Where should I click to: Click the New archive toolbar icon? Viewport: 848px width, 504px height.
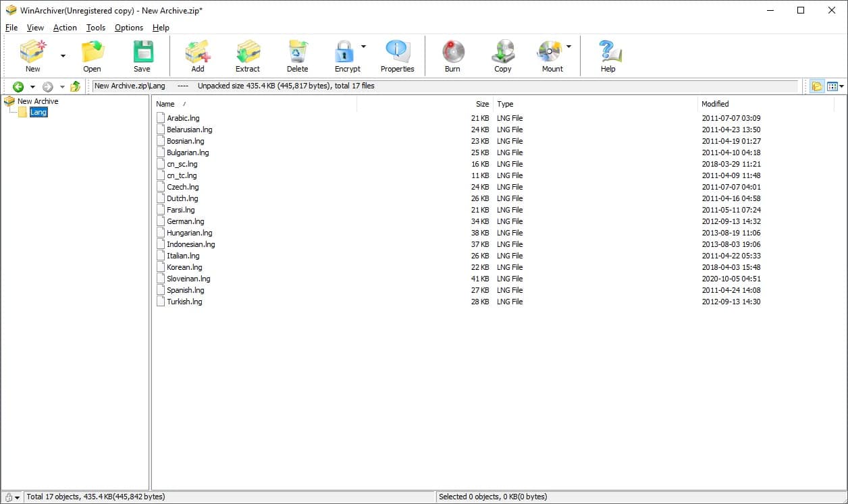point(32,52)
